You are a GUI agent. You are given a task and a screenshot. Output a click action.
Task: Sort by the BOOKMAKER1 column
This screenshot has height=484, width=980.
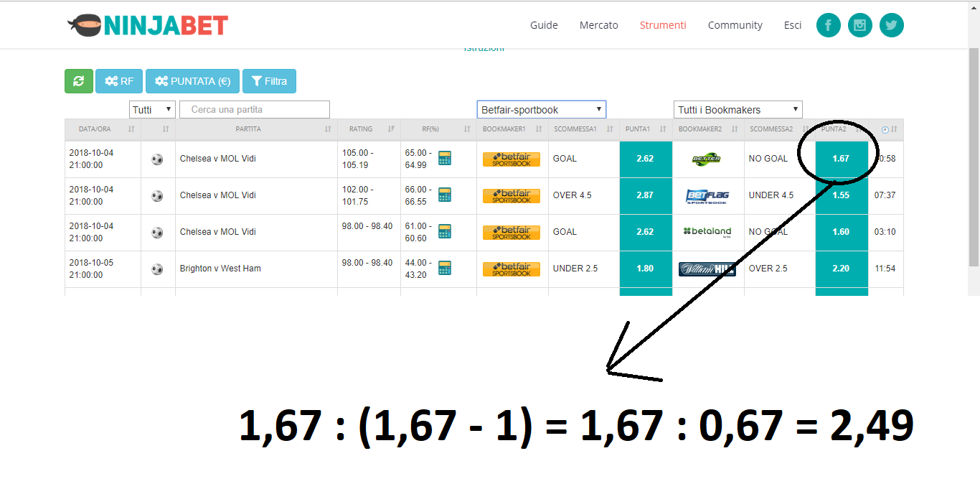(x=512, y=129)
